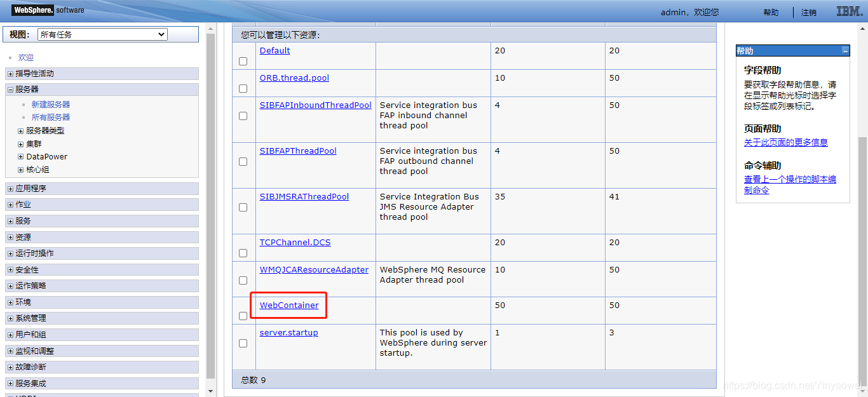Image resolution: width=868 pixels, height=397 pixels.
Task: Expand the 环境 section
Action: 10,302
